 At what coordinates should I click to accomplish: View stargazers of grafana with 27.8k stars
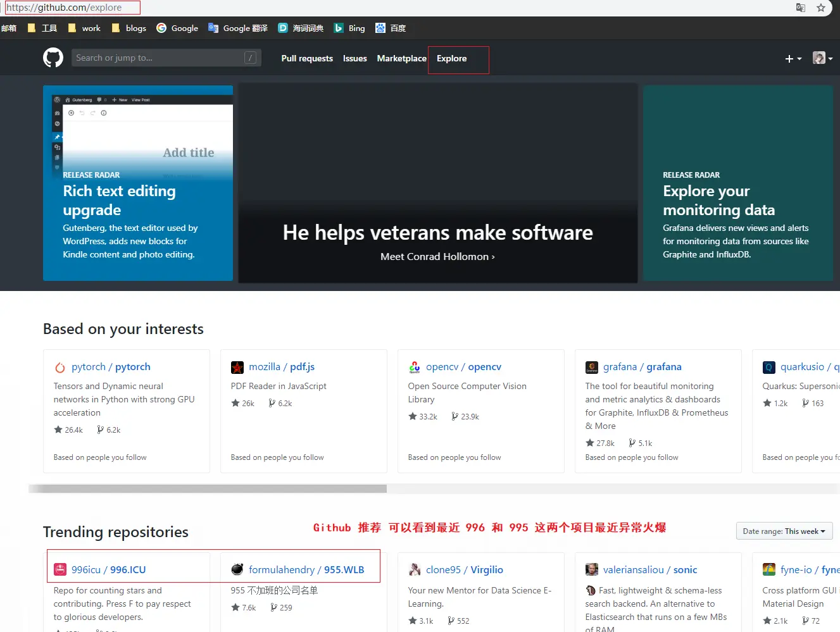point(601,443)
